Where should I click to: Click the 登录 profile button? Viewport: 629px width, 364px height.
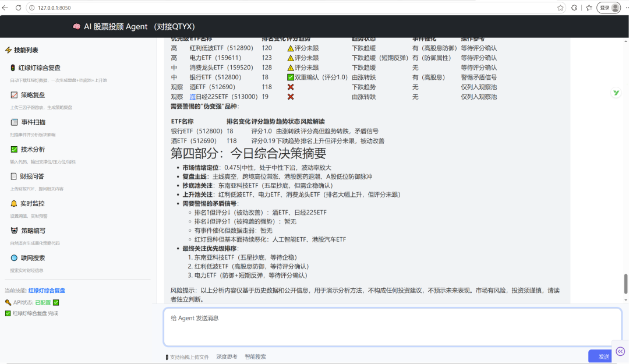(x=609, y=8)
